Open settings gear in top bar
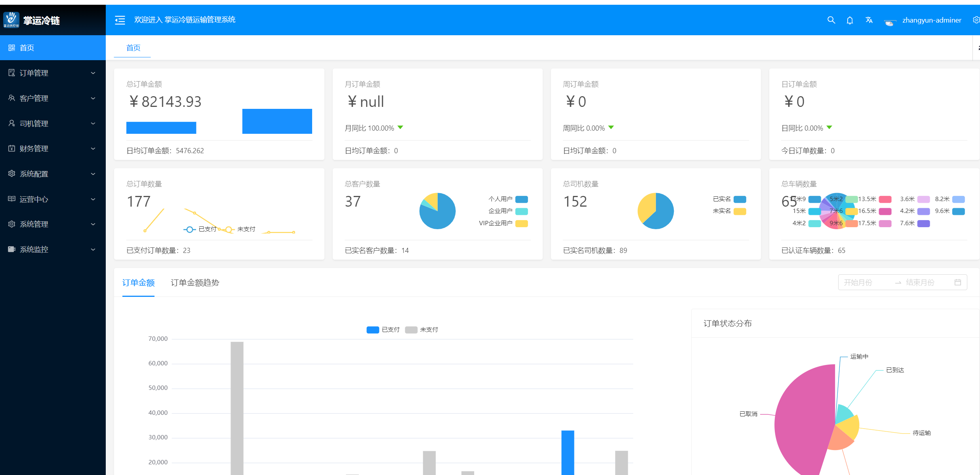The image size is (980, 475). coord(976,20)
